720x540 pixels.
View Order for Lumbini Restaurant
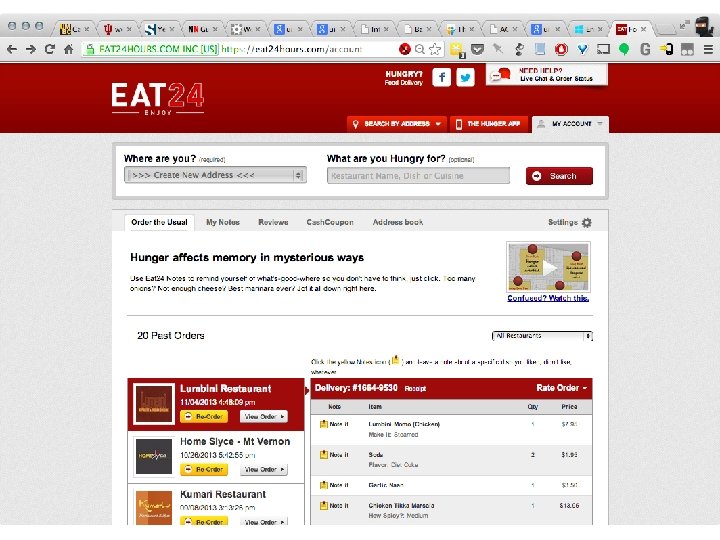click(264, 416)
